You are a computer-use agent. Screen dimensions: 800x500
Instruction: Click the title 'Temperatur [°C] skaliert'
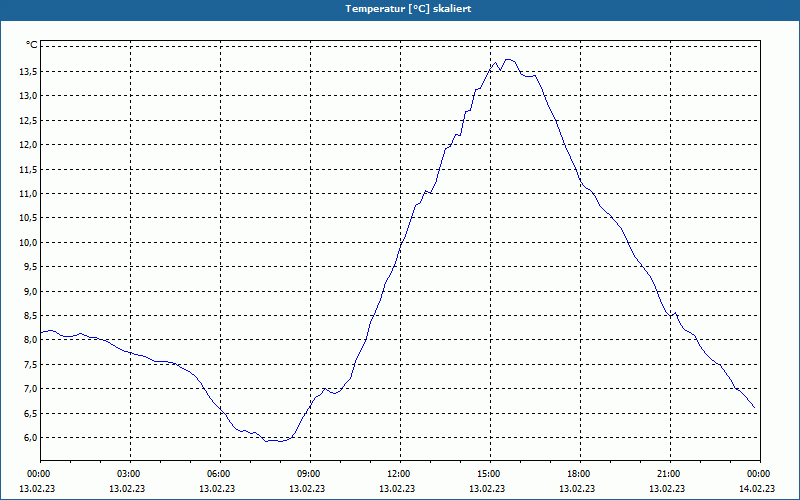408,9
